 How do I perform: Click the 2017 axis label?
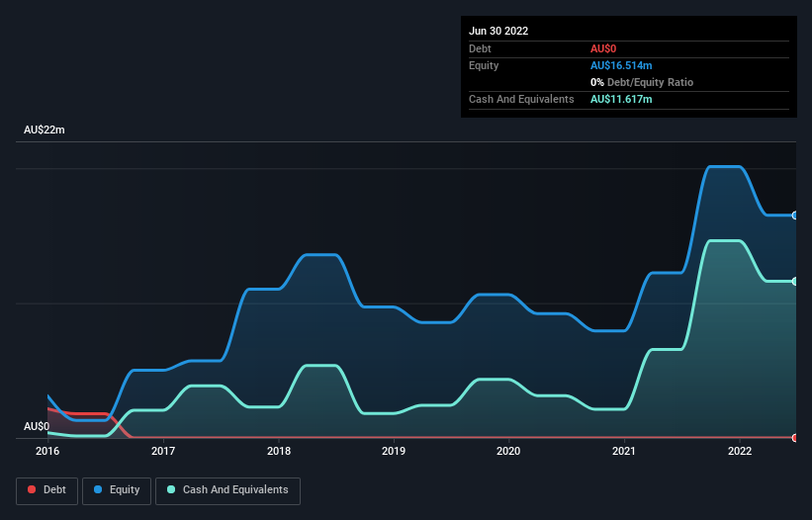163,451
